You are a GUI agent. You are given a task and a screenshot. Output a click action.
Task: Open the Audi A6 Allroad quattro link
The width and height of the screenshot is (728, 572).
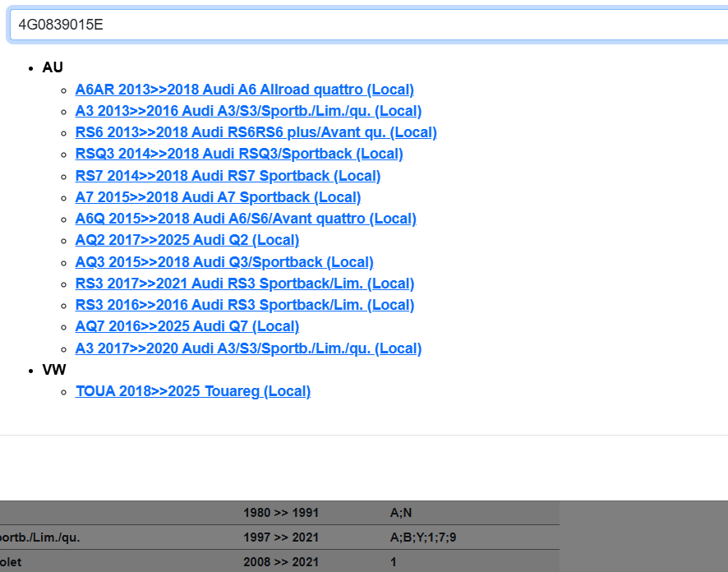pos(244,90)
